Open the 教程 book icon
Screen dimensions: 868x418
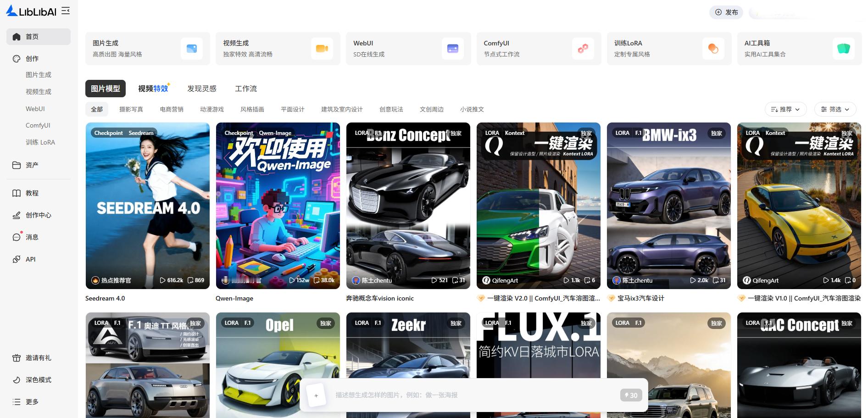tap(17, 193)
